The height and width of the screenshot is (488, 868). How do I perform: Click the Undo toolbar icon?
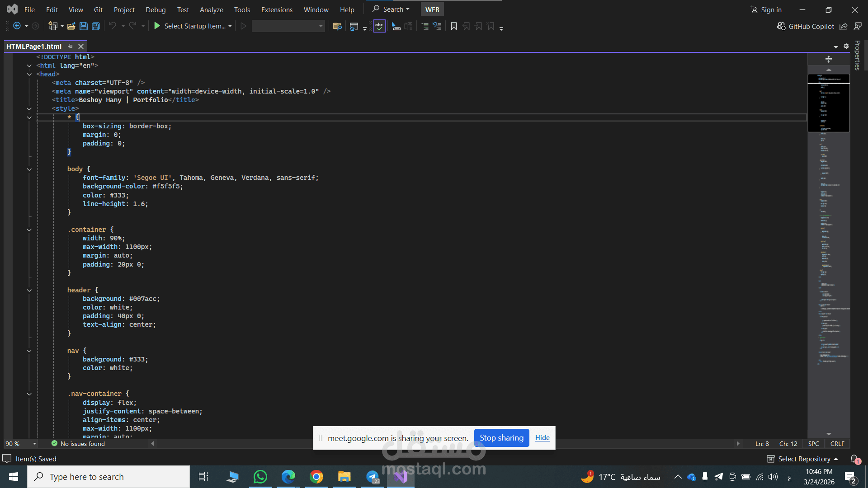pyautogui.click(x=113, y=26)
